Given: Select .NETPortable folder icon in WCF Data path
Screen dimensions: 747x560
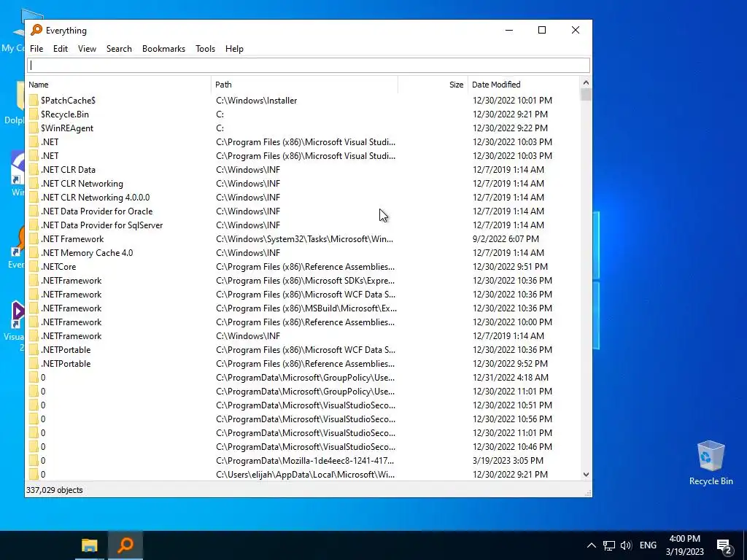Looking at the screenshot, I should pos(34,349).
